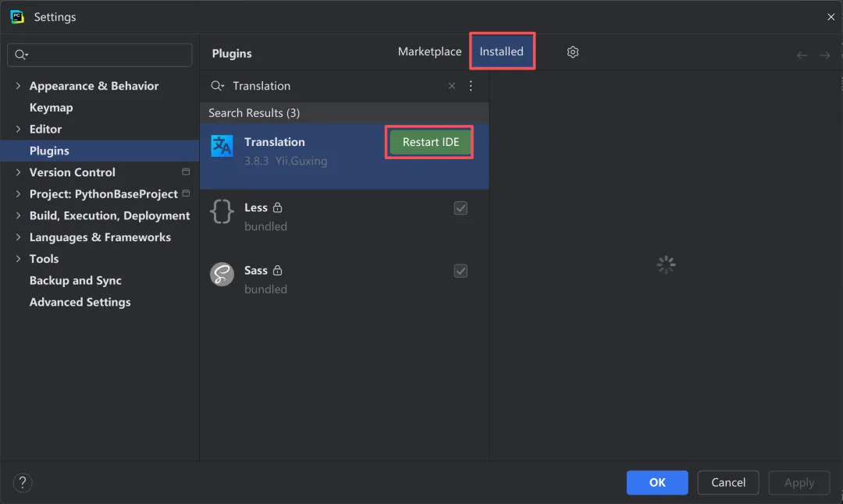Viewport: 843px width, 504px height.
Task: Click the Apply button
Action: pyautogui.click(x=799, y=482)
